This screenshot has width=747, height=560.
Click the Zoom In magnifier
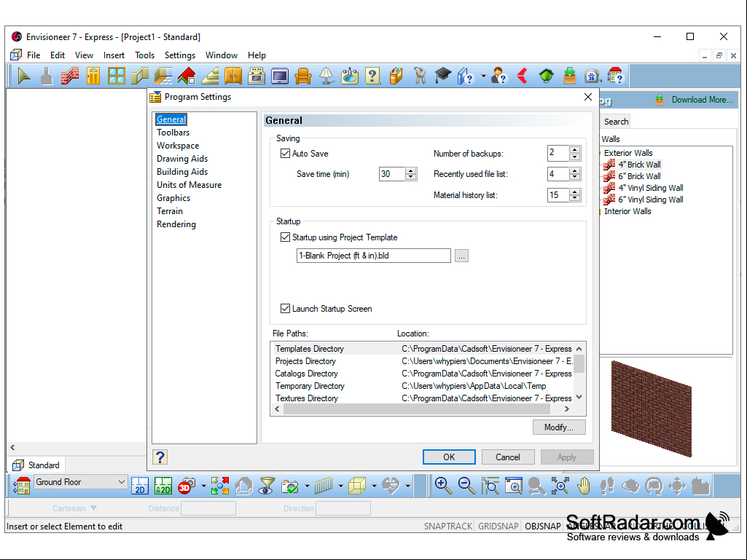tap(444, 486)
